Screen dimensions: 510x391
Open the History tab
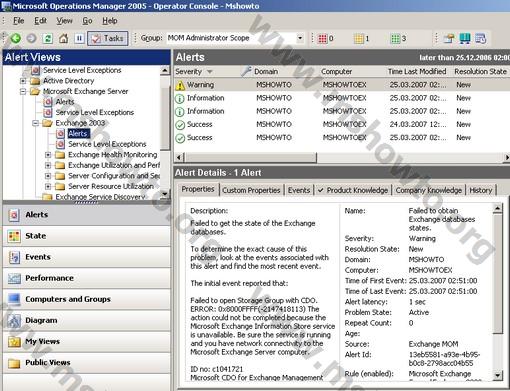[481, 190]
